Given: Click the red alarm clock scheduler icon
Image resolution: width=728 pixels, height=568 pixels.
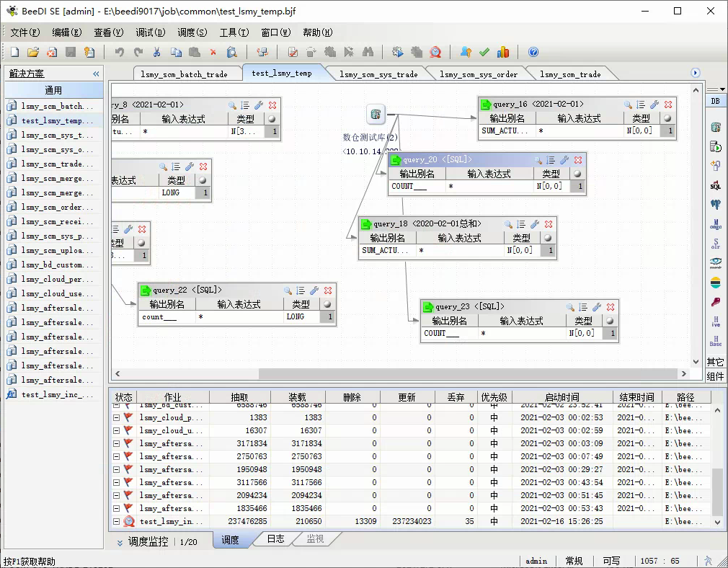Looking at the screenshot, I should 435,52.
